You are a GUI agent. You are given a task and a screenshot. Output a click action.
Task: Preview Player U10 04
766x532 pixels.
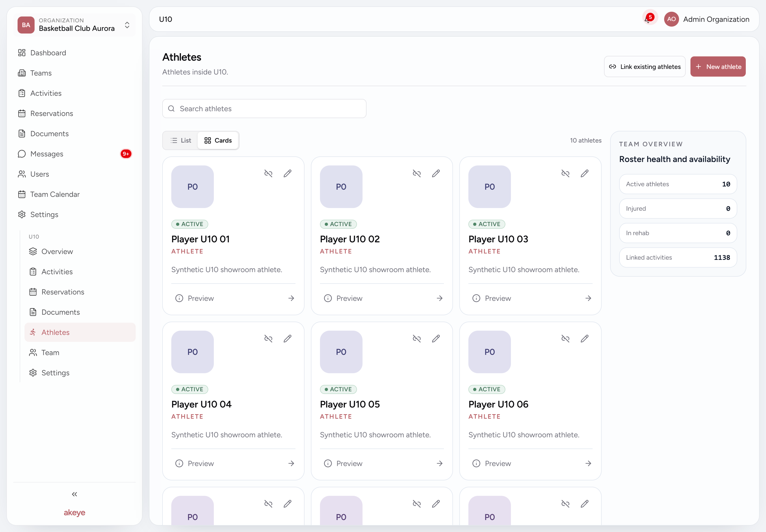[195, 463]
